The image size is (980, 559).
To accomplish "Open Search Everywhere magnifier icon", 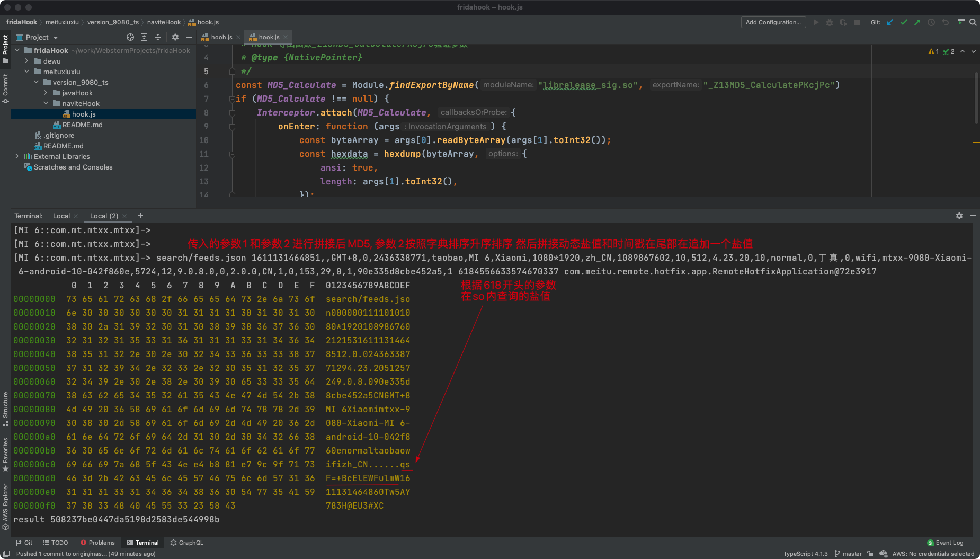I will click(973, 22).
